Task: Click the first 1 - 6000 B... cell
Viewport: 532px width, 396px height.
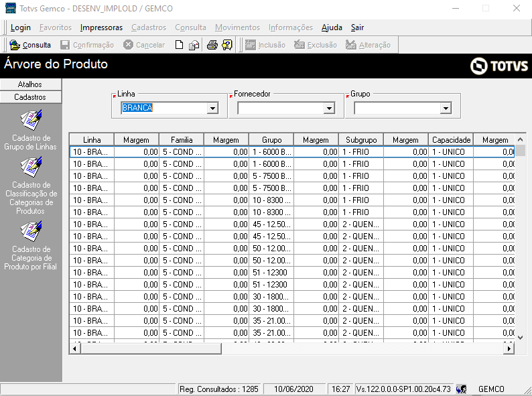Action: coord(271,152)
